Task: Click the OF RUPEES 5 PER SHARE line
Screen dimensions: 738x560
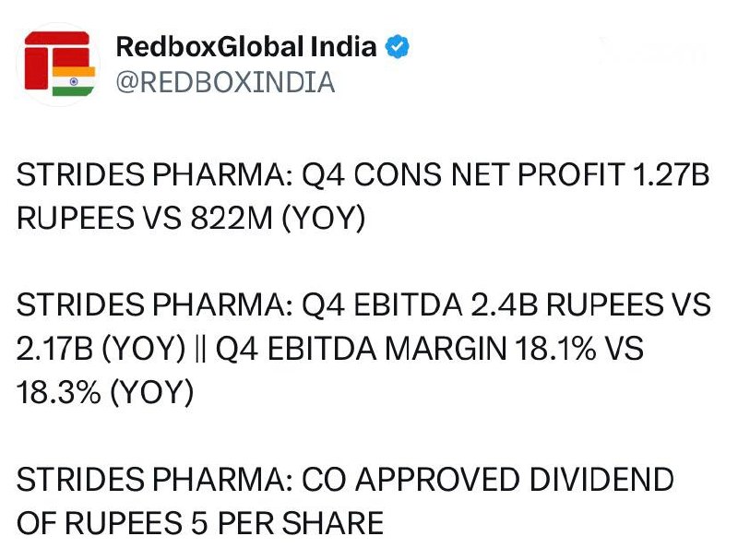Action: pyautogui.click(x=200, y=523)
